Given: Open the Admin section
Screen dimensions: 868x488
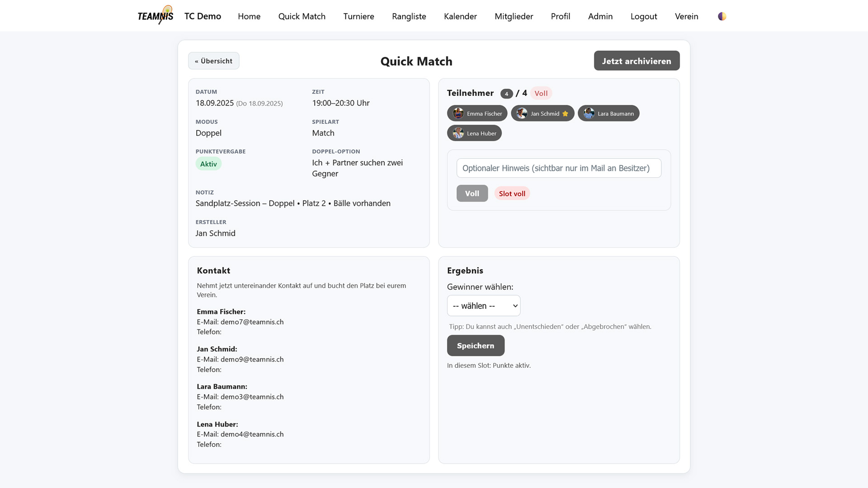Looking at the screenshot, I should click(x=600, y=16).
